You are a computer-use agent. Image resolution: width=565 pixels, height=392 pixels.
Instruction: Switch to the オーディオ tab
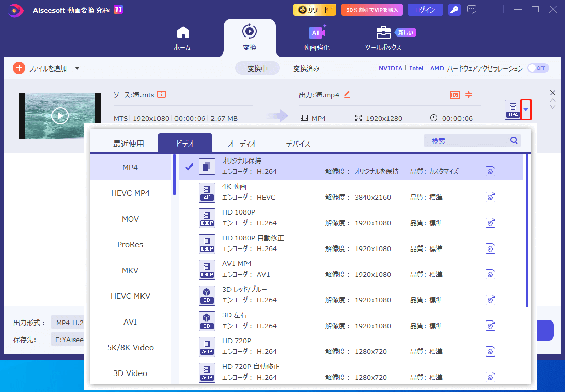[241, 143]
